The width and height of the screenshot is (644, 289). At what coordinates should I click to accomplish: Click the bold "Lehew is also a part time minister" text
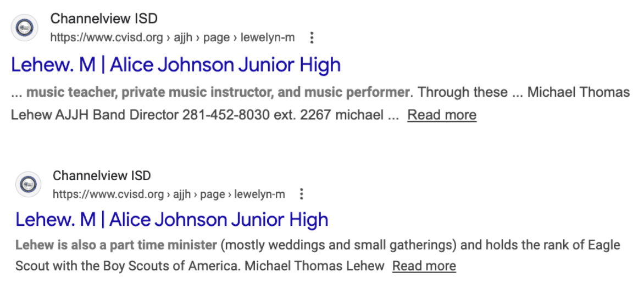point(116,244)
